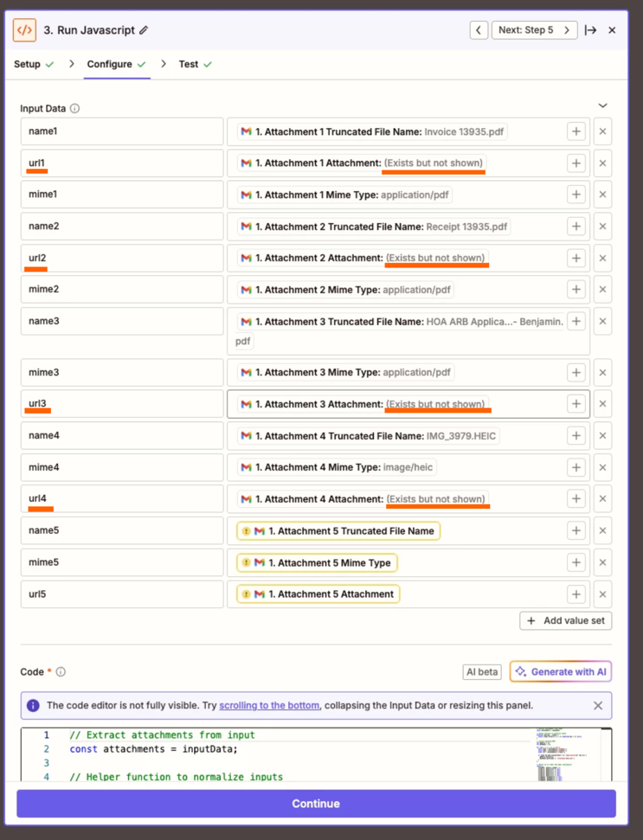Image resolution: width=643 pixels, height=840 pixels.
Task: Click Generate with AI button
Action: pyautogui.click(x=561, y=672)
